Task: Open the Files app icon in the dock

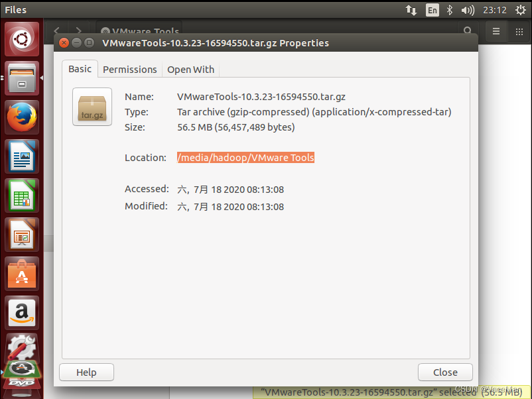Action: click(x=21, y=78)
